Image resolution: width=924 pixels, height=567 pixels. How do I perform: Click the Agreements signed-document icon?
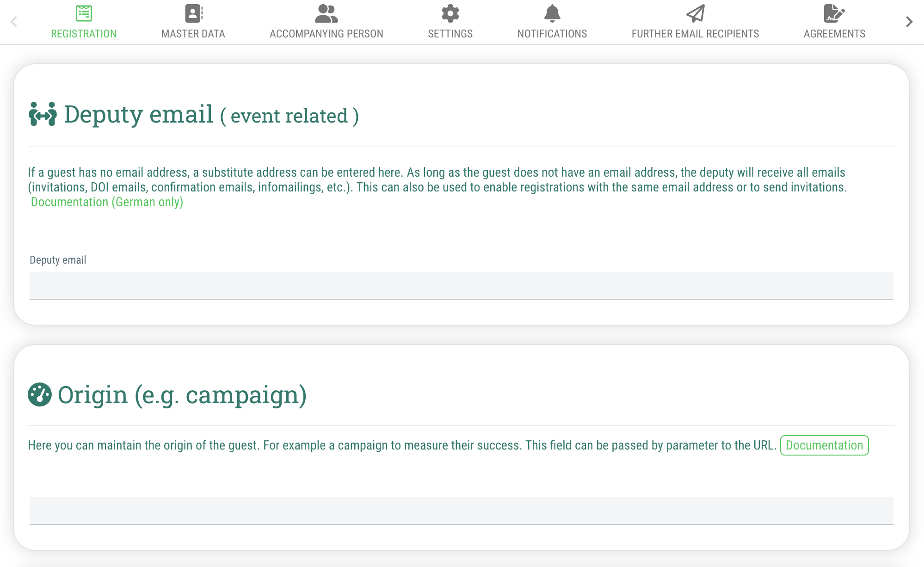click(x=834, y=13)
